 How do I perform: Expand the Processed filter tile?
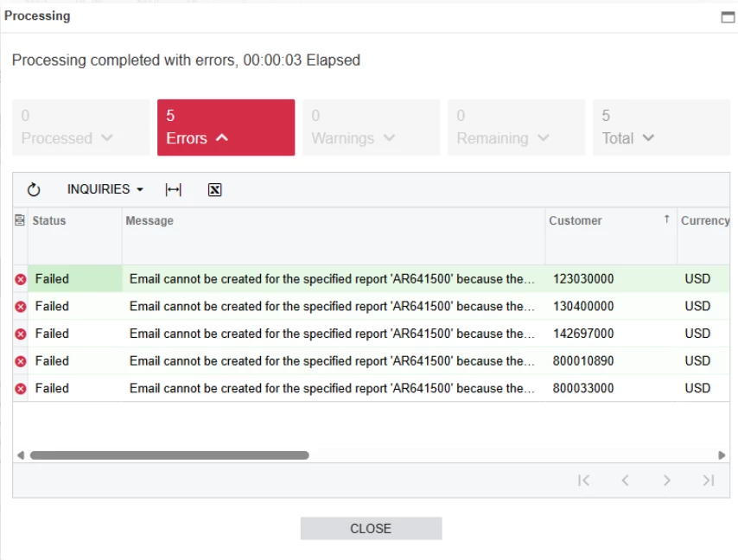[80, 127]
